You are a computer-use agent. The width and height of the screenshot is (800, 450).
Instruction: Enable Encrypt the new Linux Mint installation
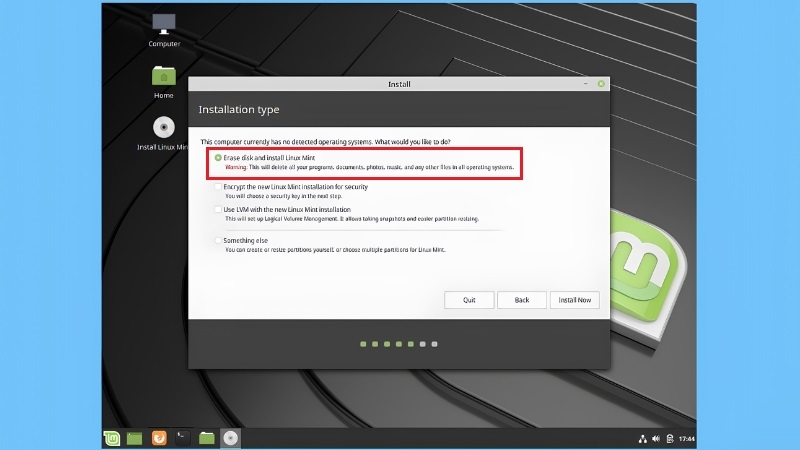coord(218,187)
